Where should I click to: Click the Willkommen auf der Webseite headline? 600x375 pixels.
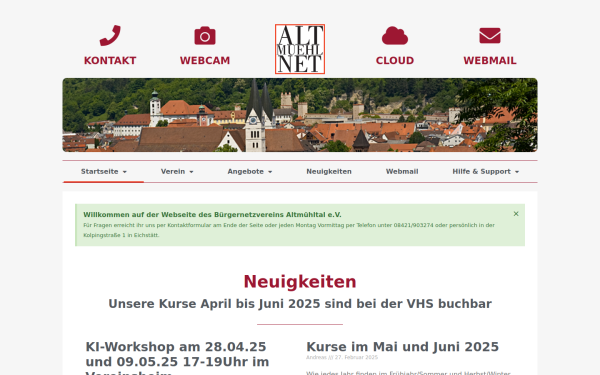click(x=212, y=215)
